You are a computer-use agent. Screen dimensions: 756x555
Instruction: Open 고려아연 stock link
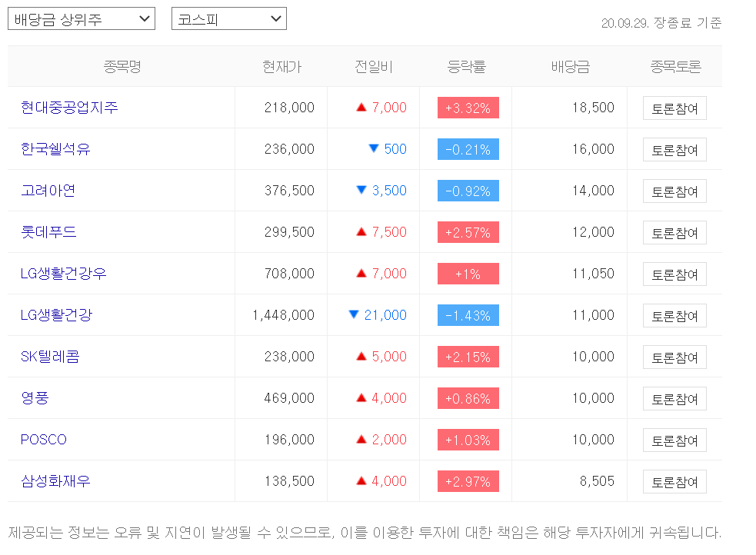48,191
